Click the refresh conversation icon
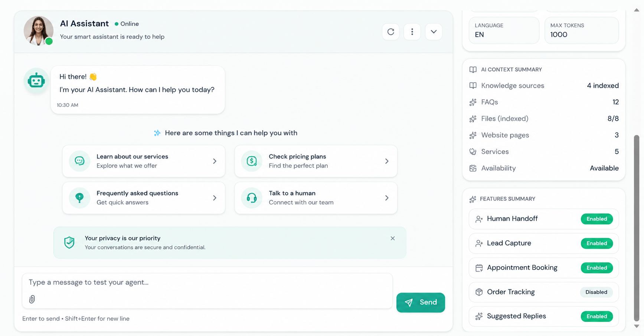Screen dimensions: 644x336 pyautogui.click(x=390, y=32)
